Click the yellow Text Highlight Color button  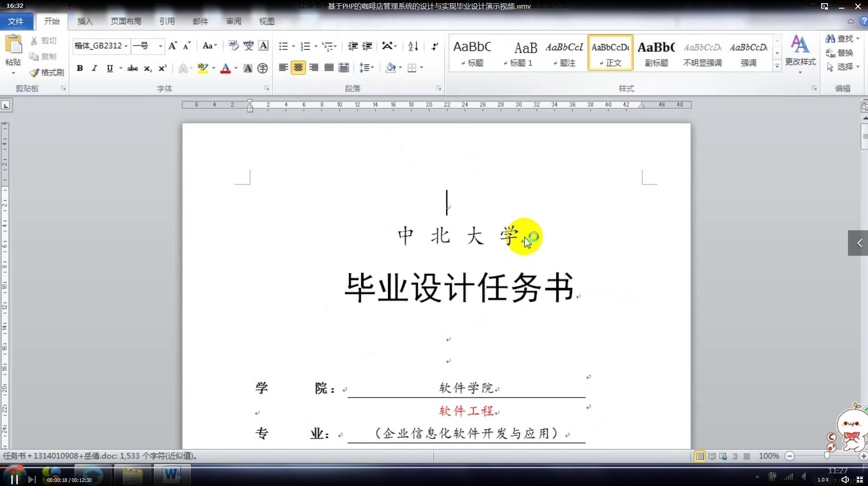(203, 68)
